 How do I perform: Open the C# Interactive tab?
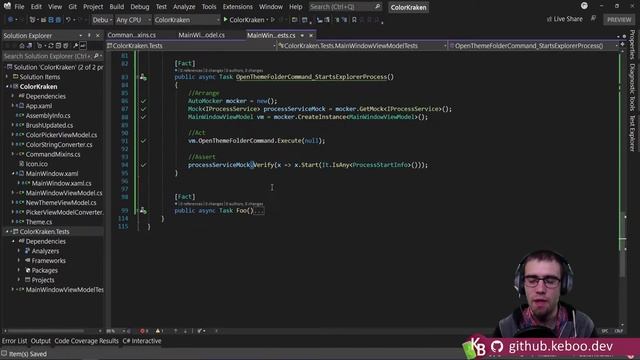142,341
